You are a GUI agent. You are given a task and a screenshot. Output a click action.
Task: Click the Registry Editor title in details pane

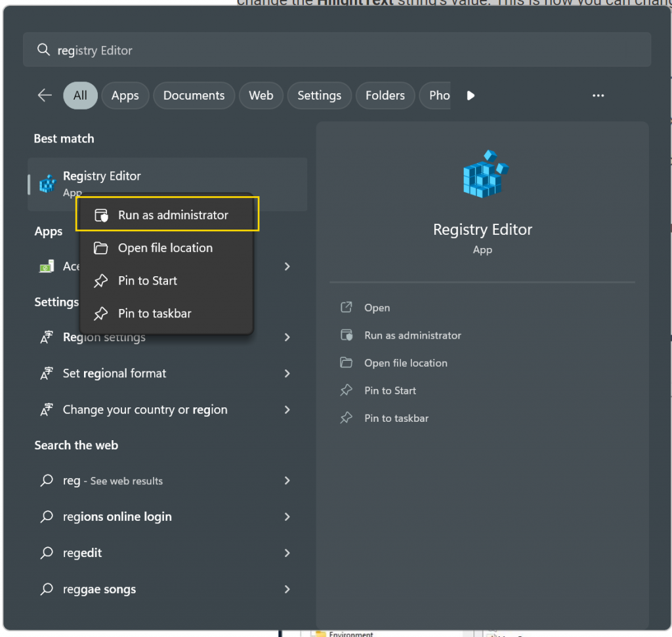point(482,230)
